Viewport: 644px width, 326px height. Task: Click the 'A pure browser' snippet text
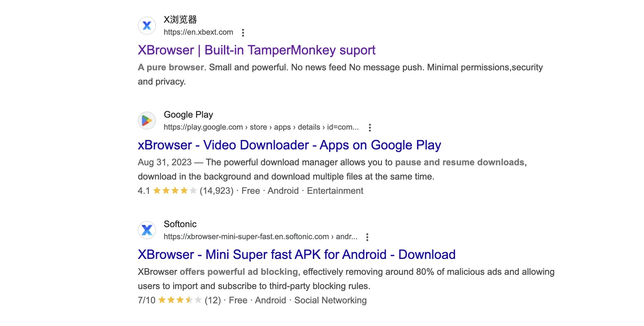tap(171, 67)
